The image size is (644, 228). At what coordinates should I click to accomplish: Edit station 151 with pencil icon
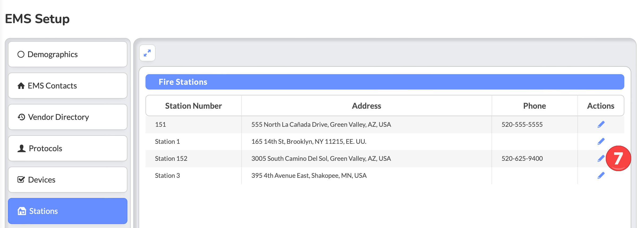pos(601,124)
